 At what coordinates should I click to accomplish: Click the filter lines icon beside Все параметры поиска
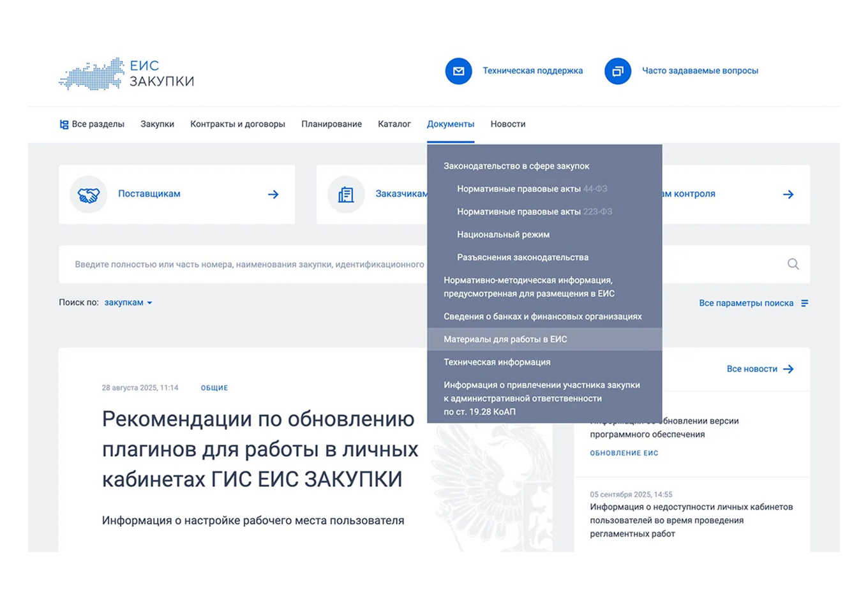(x=805, y=303)
